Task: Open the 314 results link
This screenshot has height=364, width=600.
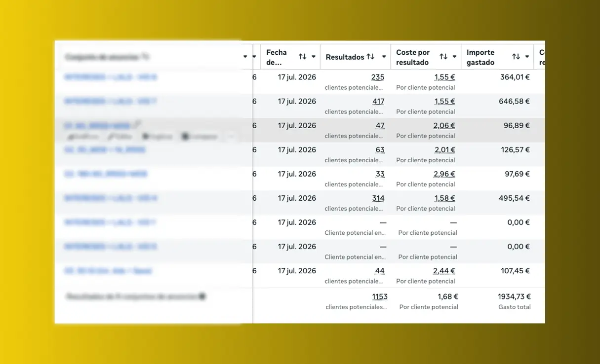Action: (x=378, y=198)
